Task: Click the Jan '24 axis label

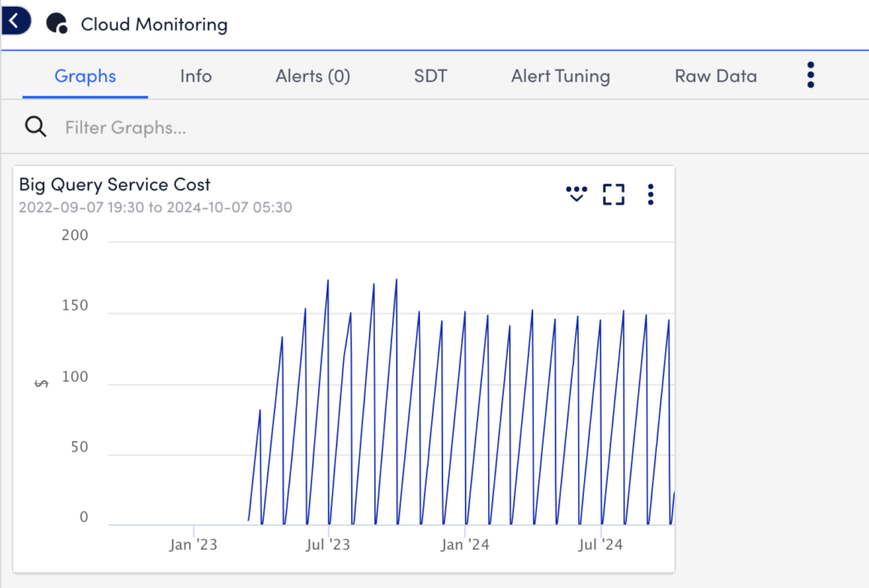Action: (x=465, y=545)
